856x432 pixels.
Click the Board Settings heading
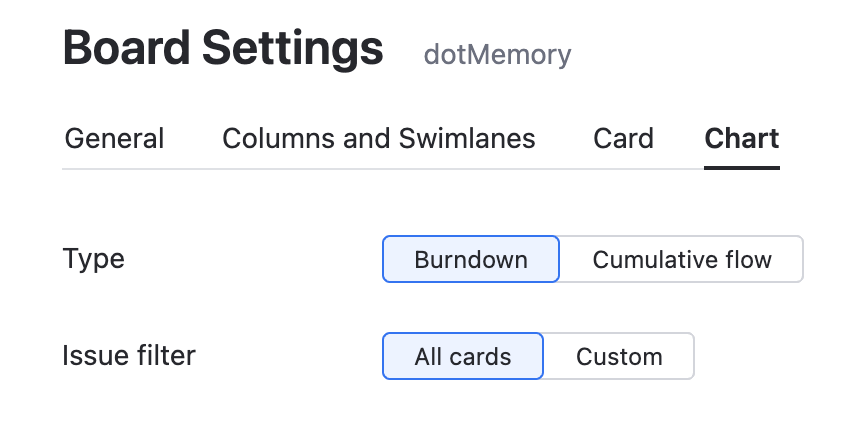[x=223, y=48]
